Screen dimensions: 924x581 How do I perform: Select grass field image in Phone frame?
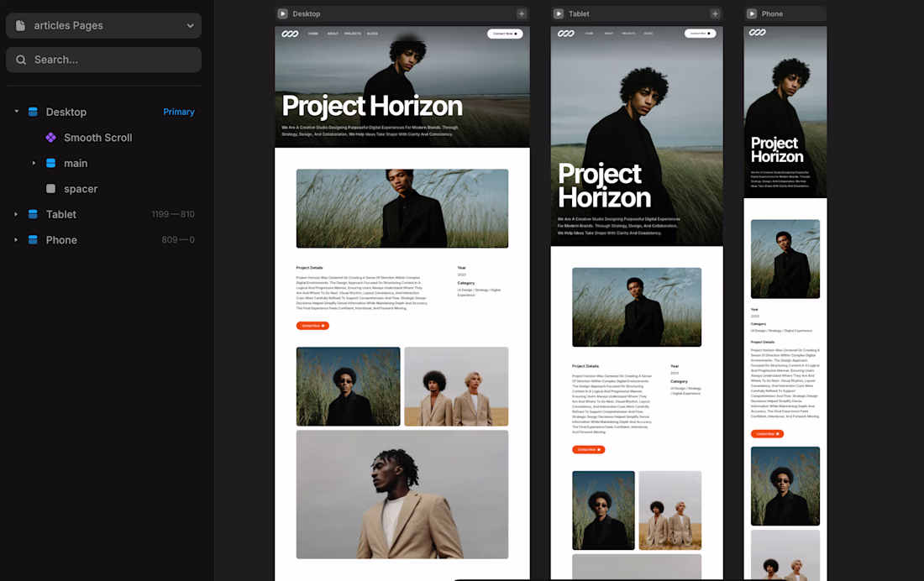click(785, 259)
